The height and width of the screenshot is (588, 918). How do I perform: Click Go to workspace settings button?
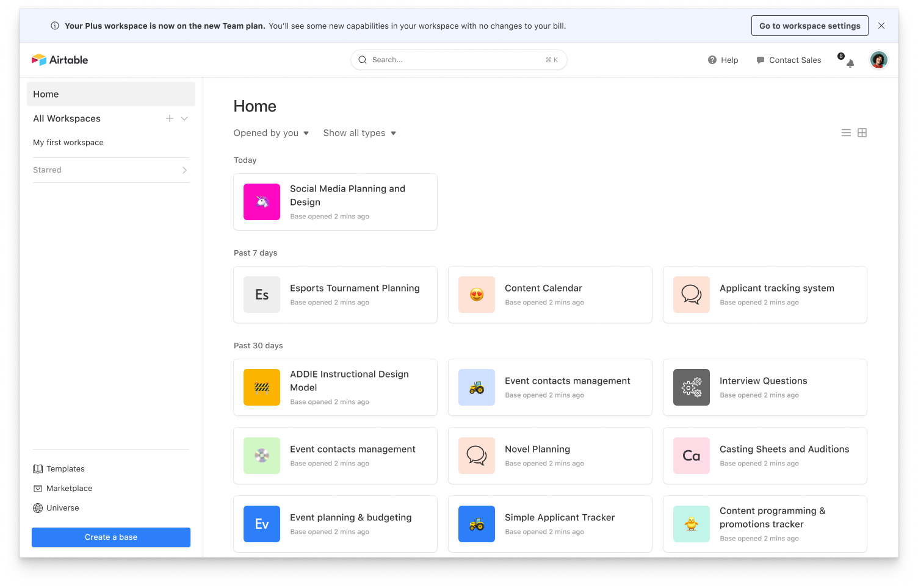pos(809,26)
